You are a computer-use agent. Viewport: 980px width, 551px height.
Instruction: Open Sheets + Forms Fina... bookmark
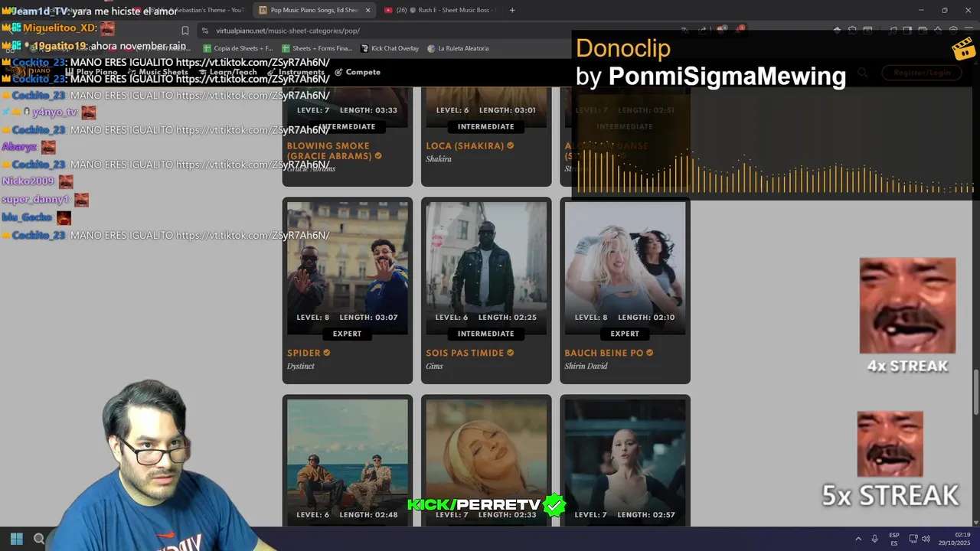pos(316,48)
